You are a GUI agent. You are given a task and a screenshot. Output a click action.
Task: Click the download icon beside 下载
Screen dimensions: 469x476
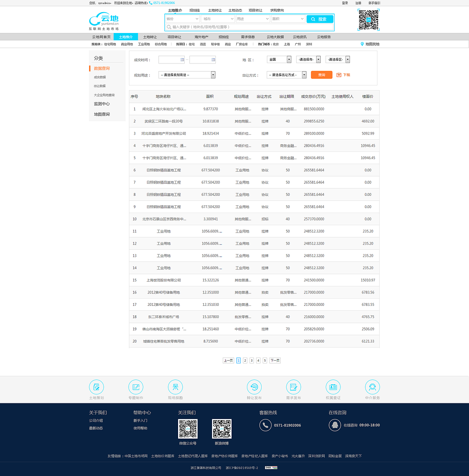tap(339, 75)
